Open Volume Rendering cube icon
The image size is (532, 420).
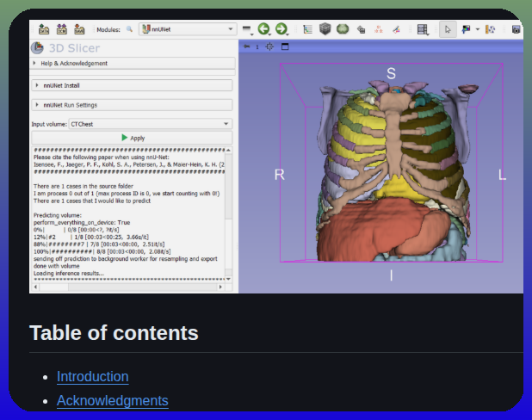pos(325,29)
